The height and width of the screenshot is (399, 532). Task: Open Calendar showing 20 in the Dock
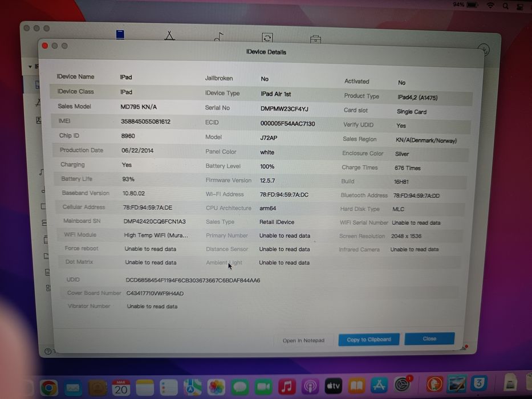click(121, 388)
